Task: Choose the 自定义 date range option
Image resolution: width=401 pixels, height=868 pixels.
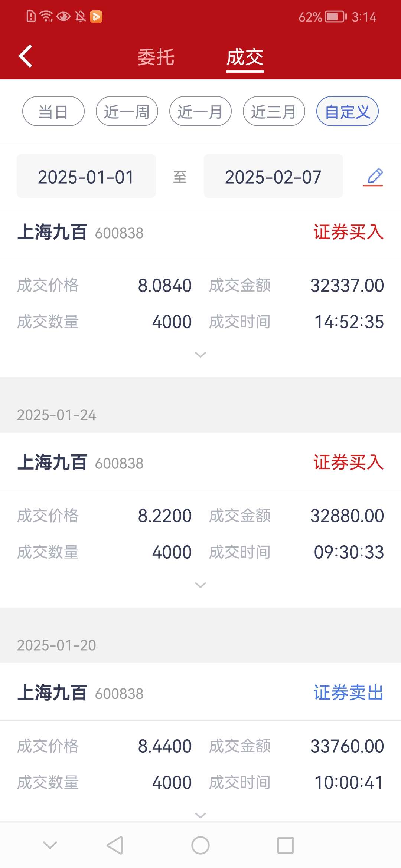Action: coord(348,111)
